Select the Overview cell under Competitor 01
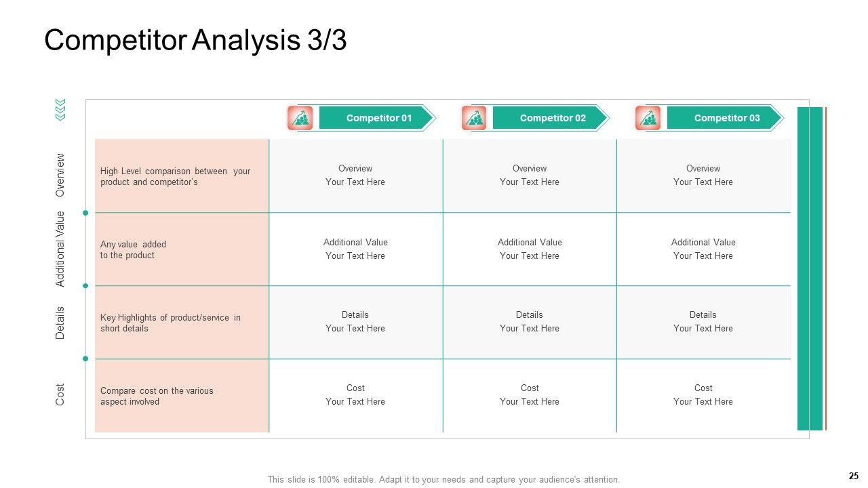This screenshot has width=868, height=488. pos(355,176)
